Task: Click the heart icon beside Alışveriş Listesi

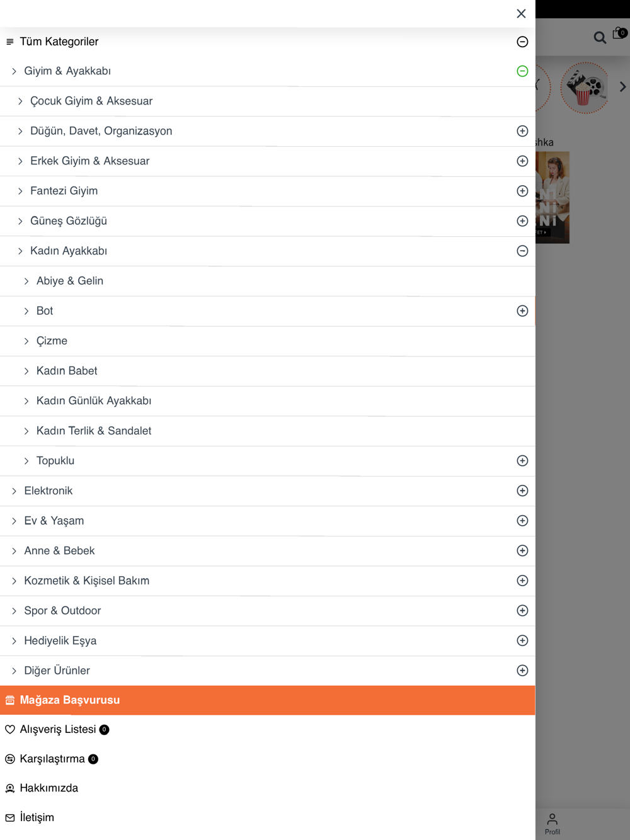Action: (10, 729)
